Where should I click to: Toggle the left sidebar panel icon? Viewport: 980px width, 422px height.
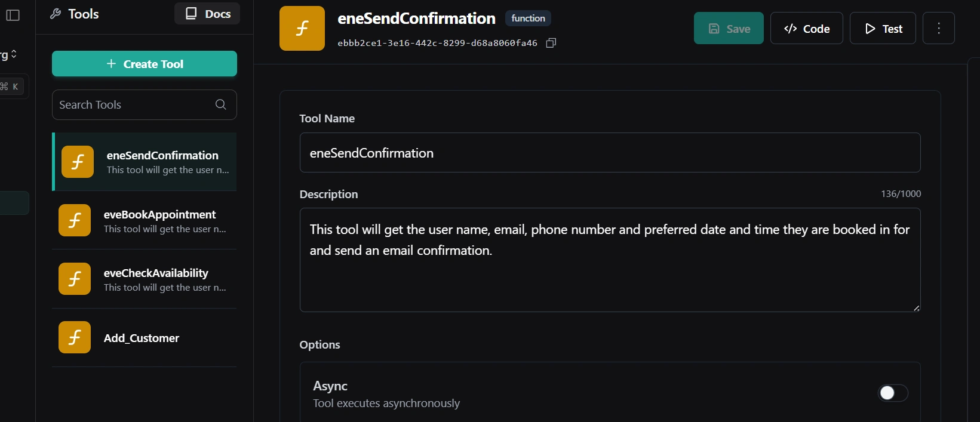pos(13,15)
